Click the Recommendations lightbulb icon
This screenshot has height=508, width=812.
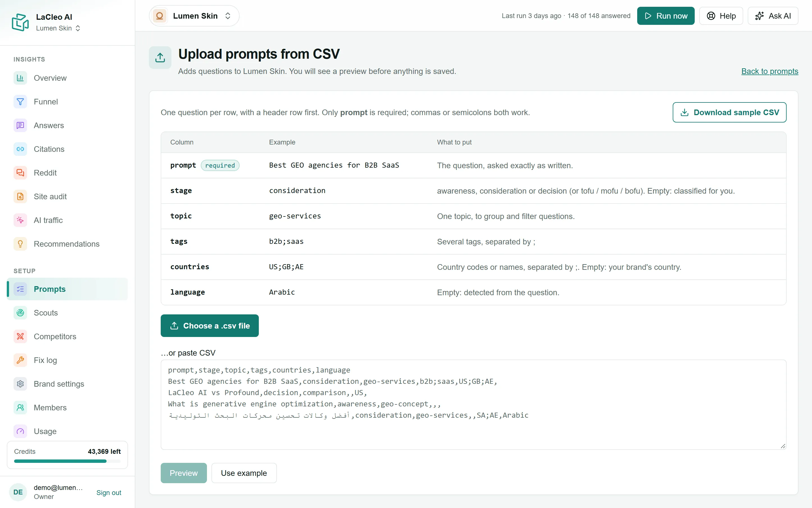20,244
